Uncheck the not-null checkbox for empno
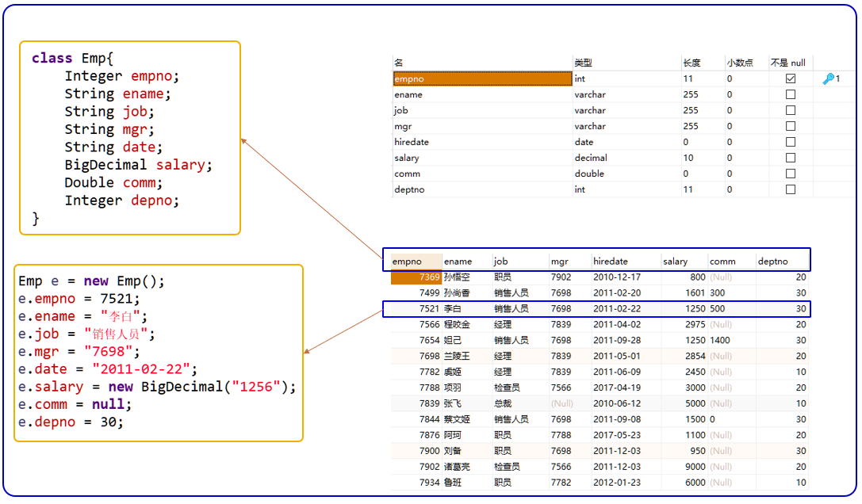Screen dimensions: 862x504 pos(791,78)
